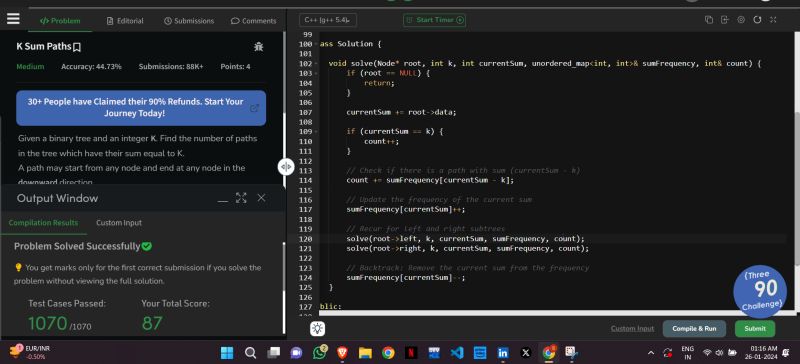The width and height of the screenshot is (800, 364).
Task: Submit the solution
Action: pos(755,329)
